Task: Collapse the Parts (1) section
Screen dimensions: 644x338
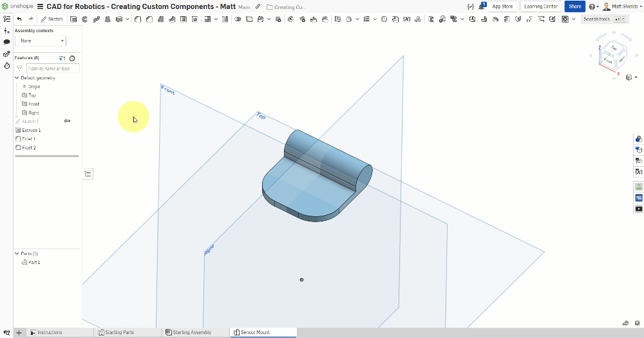Action: 17,254
